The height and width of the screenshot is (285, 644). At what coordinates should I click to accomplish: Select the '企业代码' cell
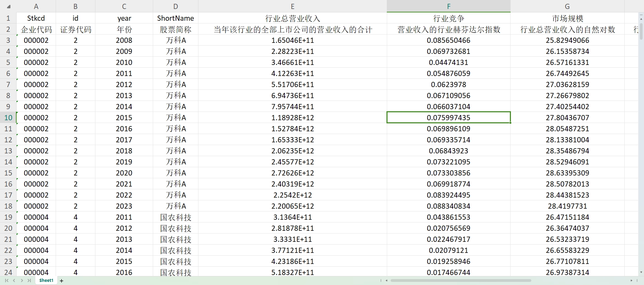tap(36, 29)
